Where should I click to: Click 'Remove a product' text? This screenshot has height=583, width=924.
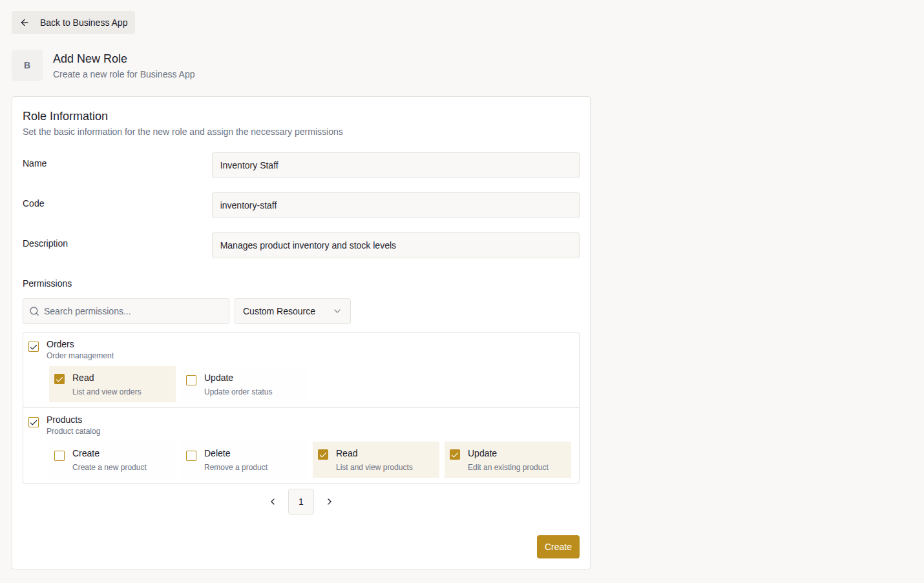tap(236, 467)
